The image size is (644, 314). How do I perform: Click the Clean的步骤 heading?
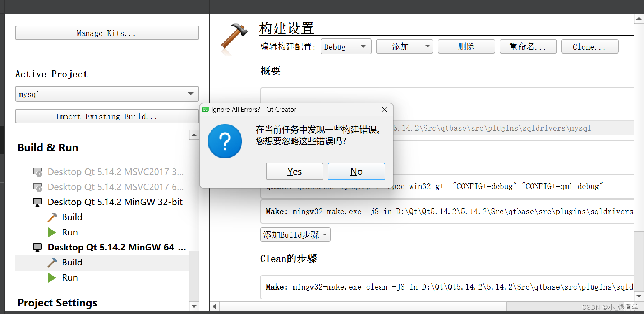pos(289,258)
